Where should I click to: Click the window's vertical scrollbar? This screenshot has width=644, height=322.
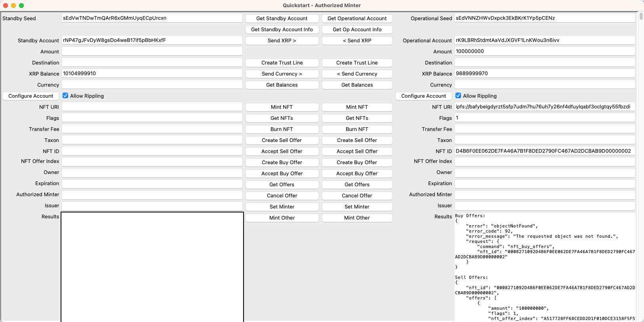pyautogui.click(x=641, y=17)
